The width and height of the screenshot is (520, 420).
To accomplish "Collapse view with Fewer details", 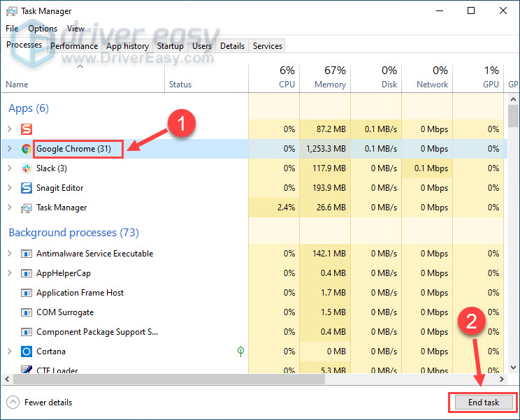I will click(39, 403).
